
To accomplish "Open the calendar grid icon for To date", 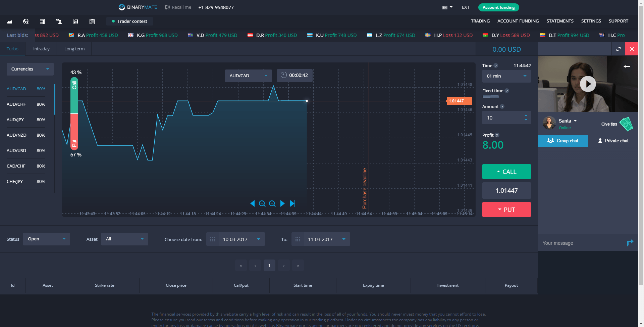I will pyautogui.click(x=298, y=239).
